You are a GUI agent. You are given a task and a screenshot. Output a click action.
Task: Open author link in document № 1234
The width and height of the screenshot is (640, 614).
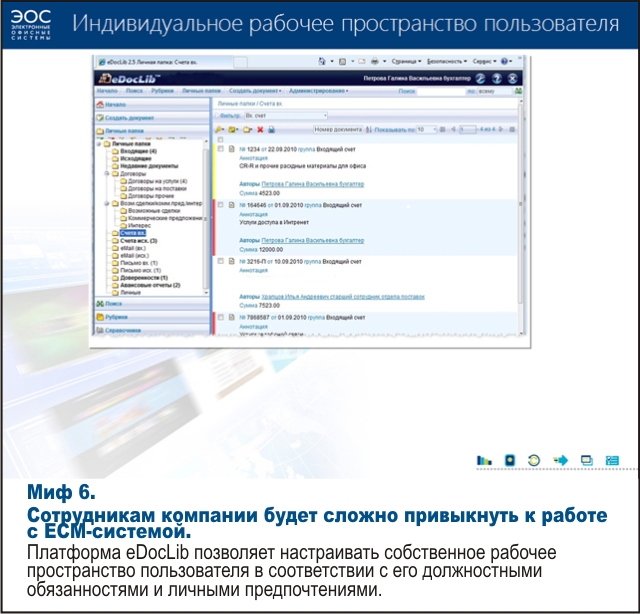(312, 184)
